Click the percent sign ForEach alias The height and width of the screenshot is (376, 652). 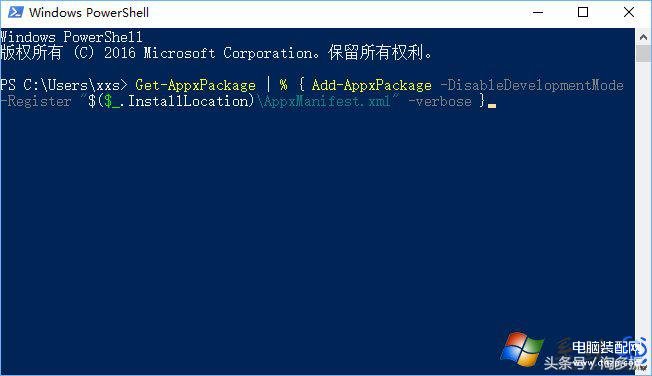click(283, 85)
